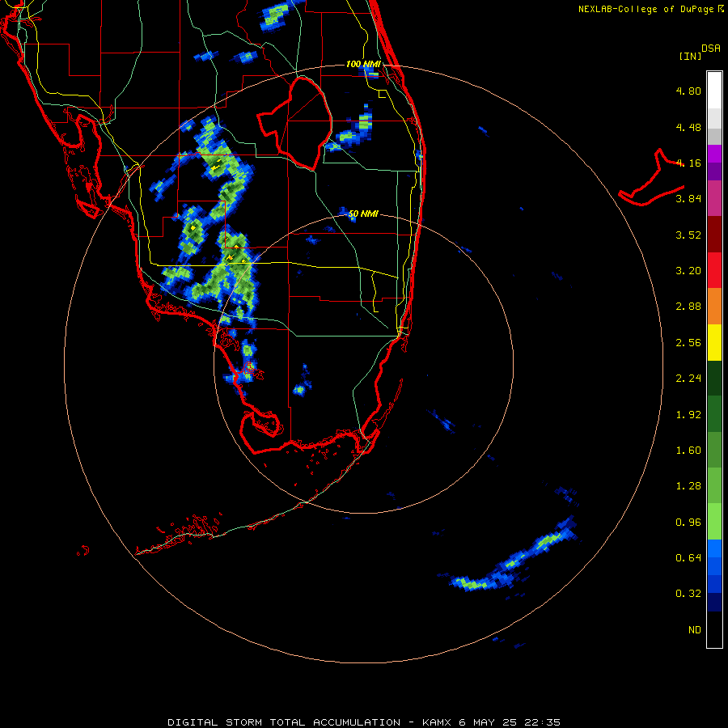The height and width of the screenshot is (728, 728).
Task: Click the 2.24 legend value
Action: pos(688,379)
